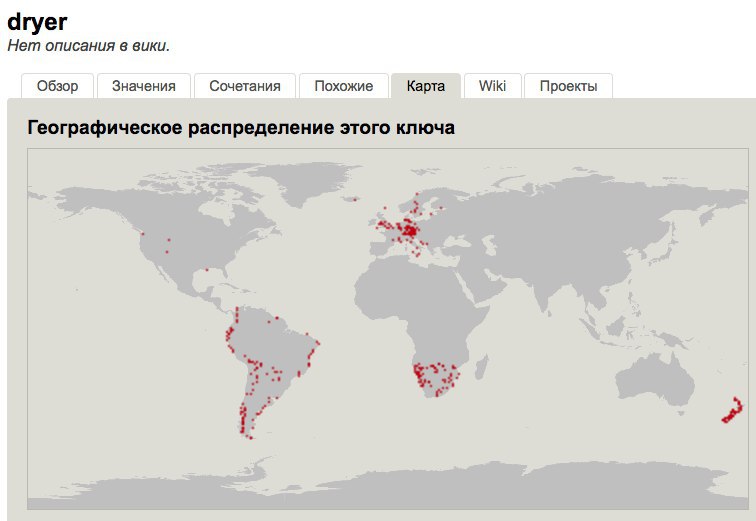Open the Wiki tab
Viewport: 756px width, 521px height.
click(x=492, y=86)
